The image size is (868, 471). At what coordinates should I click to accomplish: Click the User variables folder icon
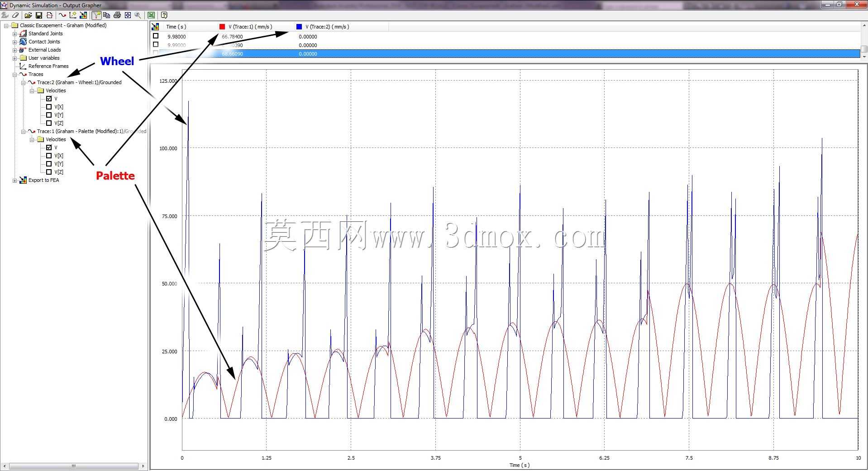coord(23,58)
